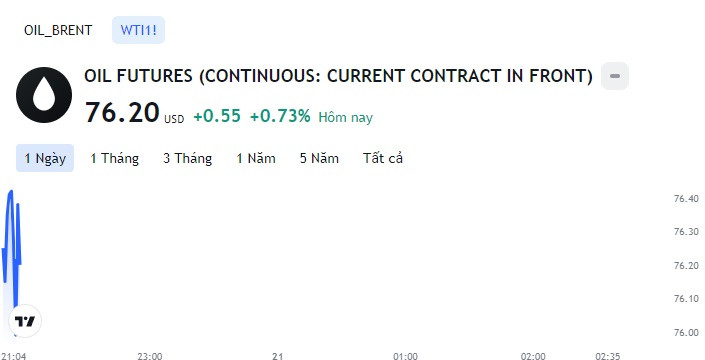The height and width of the screenshot is (360, 705).
Task: Click the 76.20 current price
Action: [x=122, y=112]
